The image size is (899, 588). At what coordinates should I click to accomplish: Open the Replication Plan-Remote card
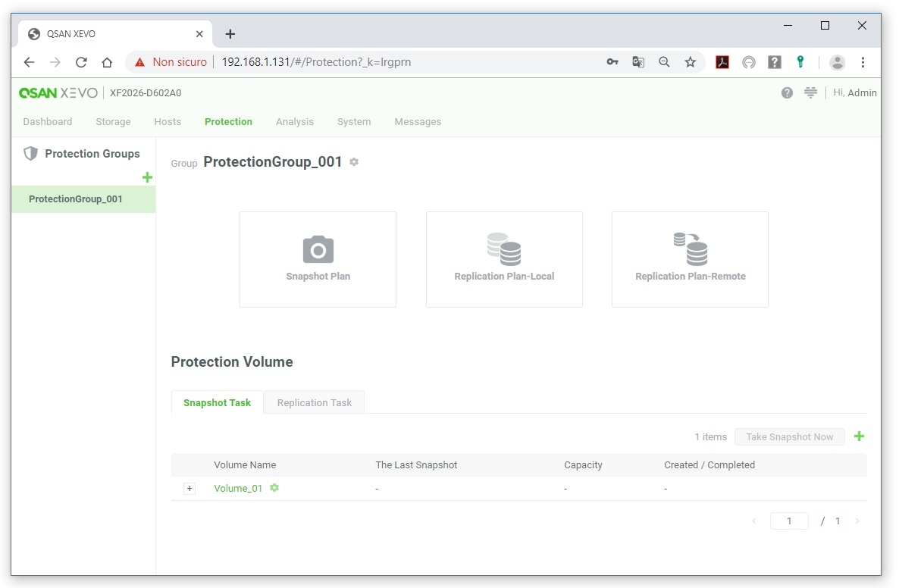point(690,259)
